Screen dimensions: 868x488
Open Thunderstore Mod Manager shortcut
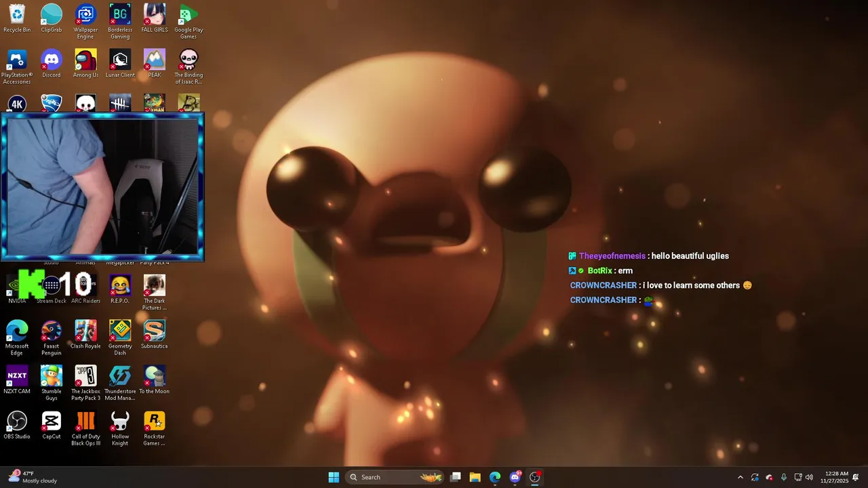[x=120, y=382]
